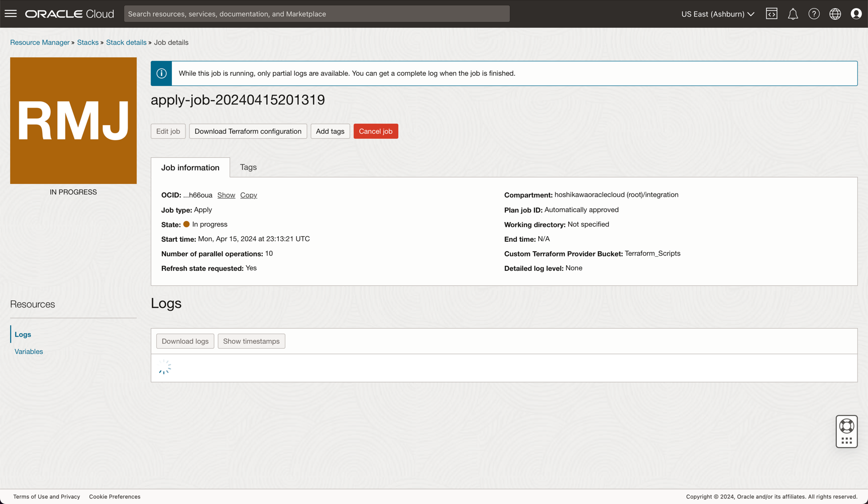This screenshot has width=868, height=504.
Task: Go to Resource Manager breadcrumb
Action: pos(40,42)
